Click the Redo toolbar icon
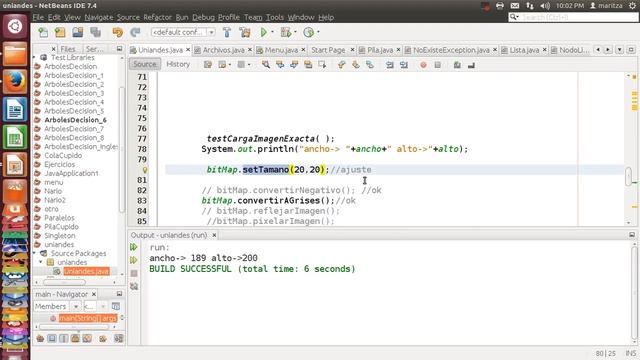This screenshot has height=360, width=640. click(135, 32)
